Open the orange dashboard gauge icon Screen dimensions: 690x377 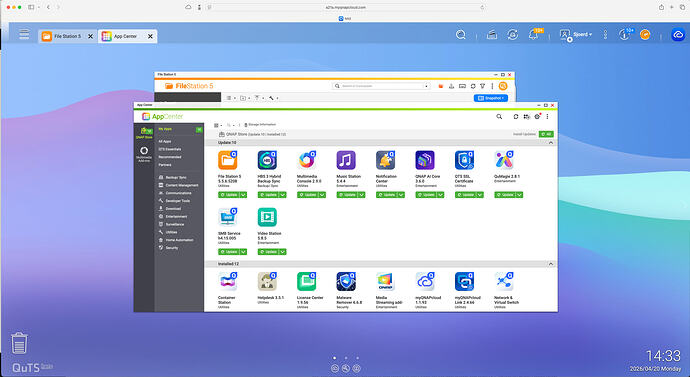point(645,34)
